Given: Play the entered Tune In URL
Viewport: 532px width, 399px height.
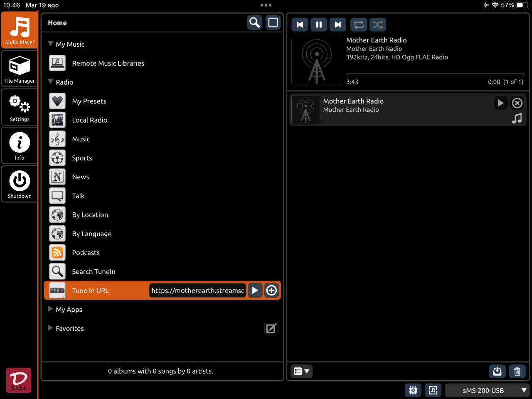Looking at the screenshot, I should pos(255,291).
